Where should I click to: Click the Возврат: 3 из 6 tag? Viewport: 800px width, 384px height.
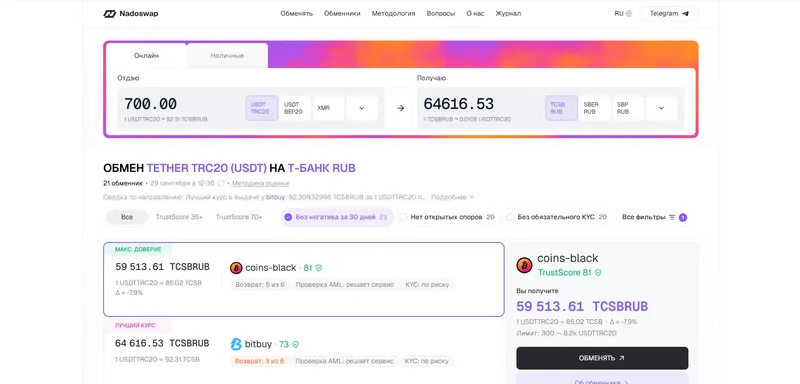(260, 361)
